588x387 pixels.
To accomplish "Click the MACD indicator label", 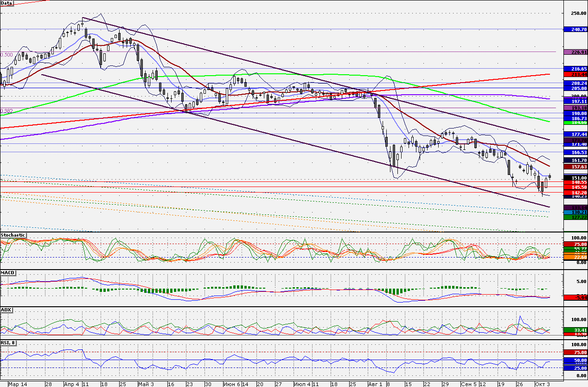I will point(7,272).
